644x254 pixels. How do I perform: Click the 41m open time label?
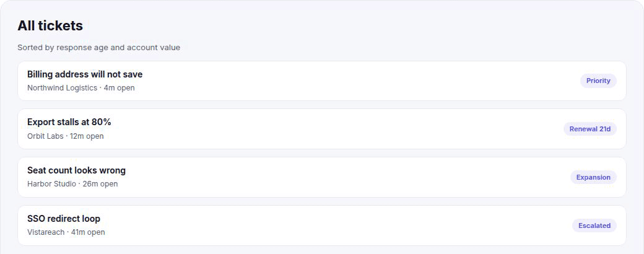(88, 232)
